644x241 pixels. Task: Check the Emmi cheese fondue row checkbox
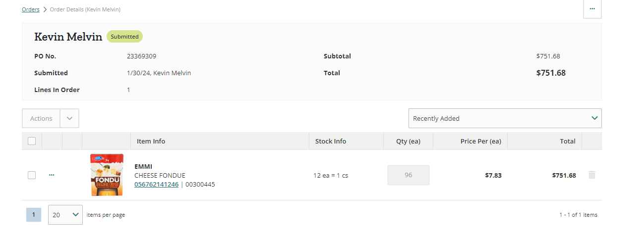click(x=32, y=175)
